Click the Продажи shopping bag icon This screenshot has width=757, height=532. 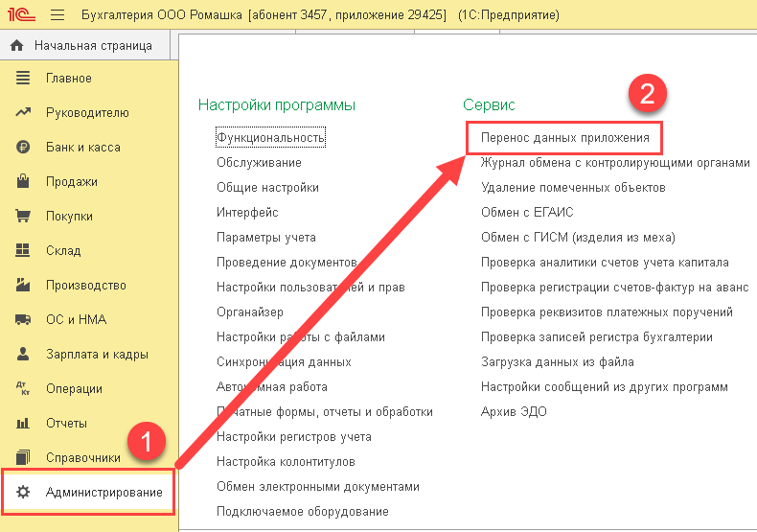(23, 181)
